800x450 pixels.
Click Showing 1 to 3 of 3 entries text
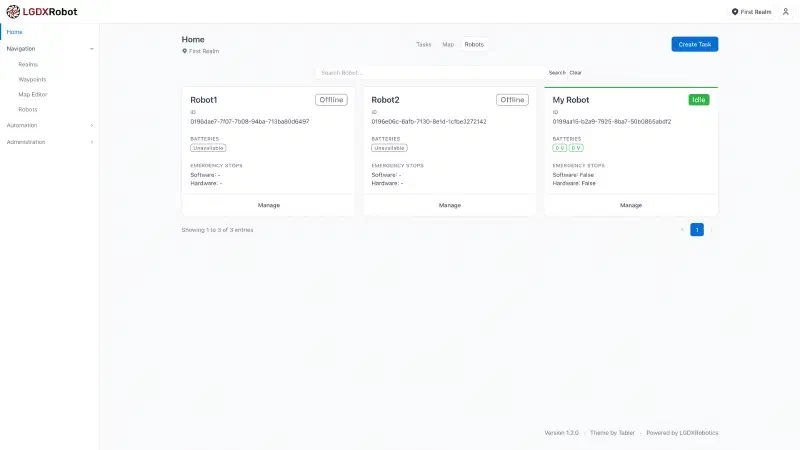click(x=217, y=230)
